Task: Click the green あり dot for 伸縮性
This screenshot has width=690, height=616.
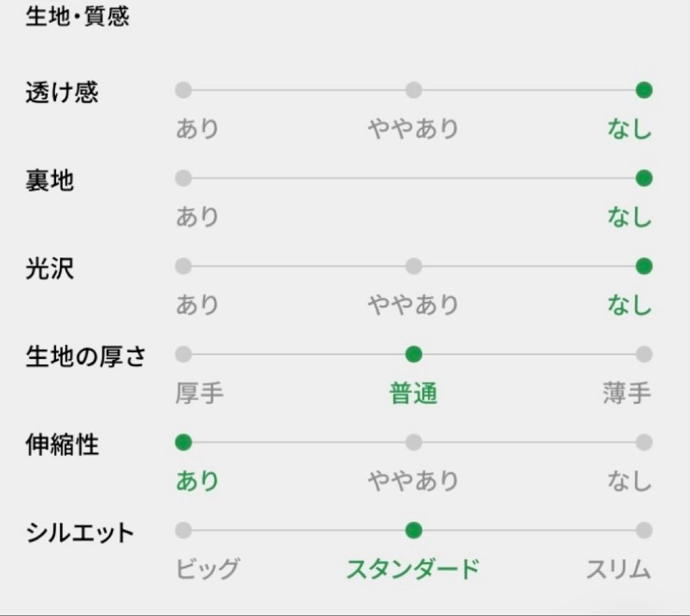Action: pyautogui.click(x=183, y=442)
